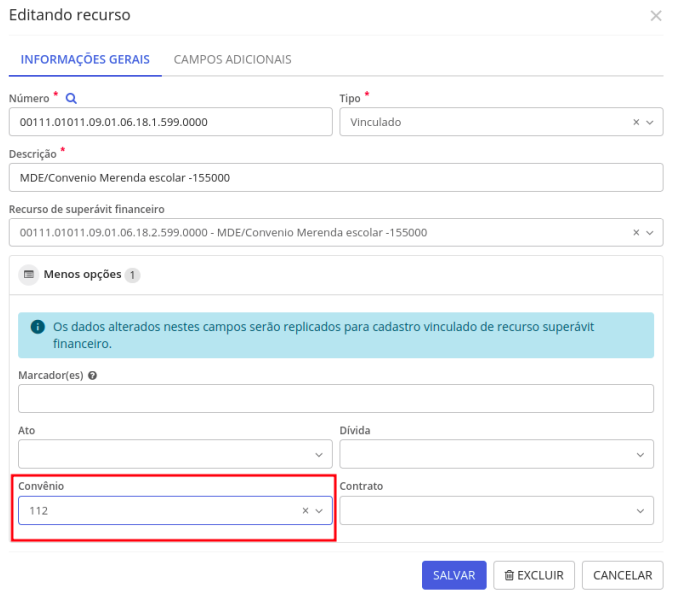
Task: Click the Menos opções label
Action: (x=83, y=274)
